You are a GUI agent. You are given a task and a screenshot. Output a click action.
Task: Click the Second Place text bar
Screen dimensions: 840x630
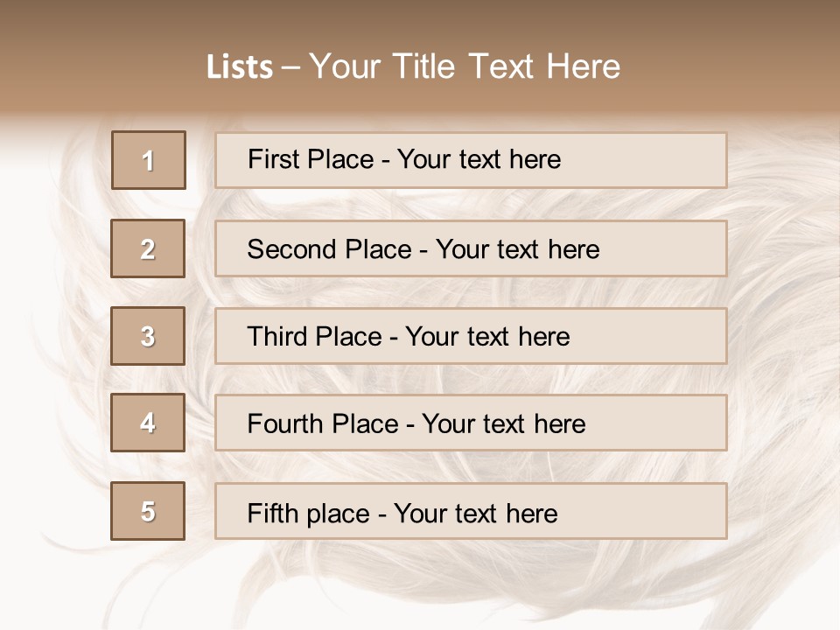click(471, 248)
